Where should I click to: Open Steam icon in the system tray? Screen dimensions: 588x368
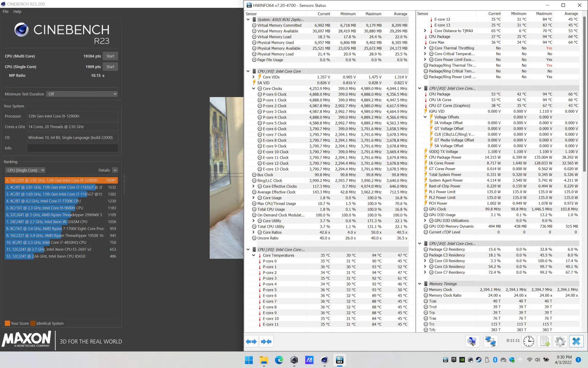pos(479,360)
